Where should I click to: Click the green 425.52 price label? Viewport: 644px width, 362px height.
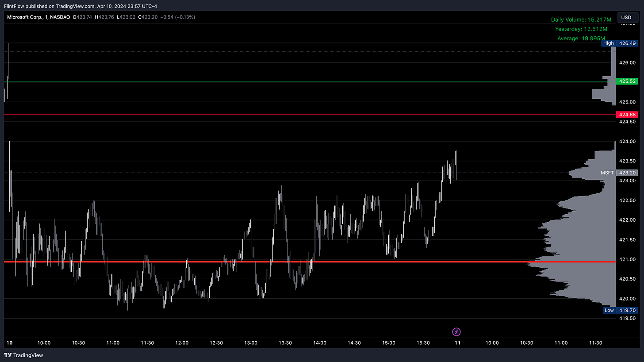[x=628, y=81]
